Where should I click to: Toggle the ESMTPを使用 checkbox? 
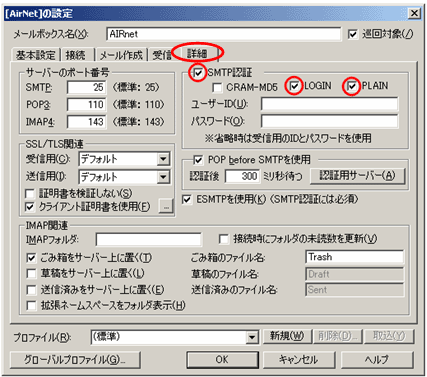point(187,199)
